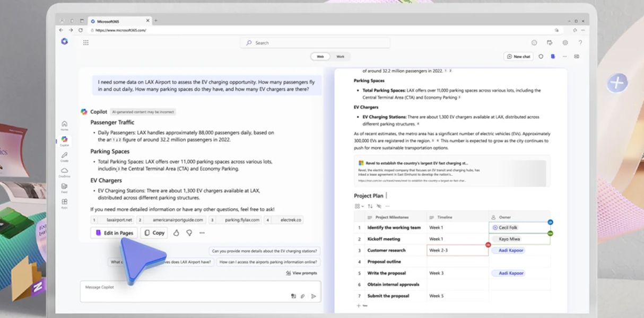Screen dimensions: 644x318
Task: Click the Edit in Pages button
Action: (114, 233)
